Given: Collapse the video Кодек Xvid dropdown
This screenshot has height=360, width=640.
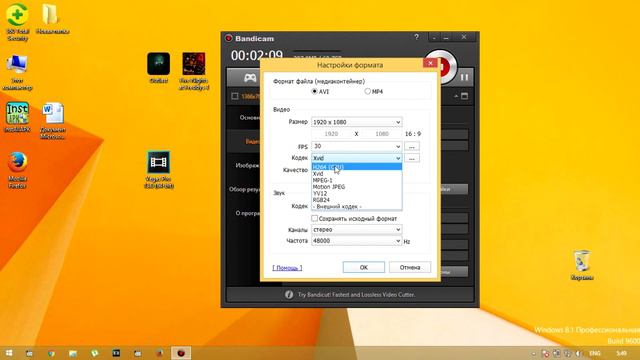Looking at the screenshot, I should click(x=356, y=158).
